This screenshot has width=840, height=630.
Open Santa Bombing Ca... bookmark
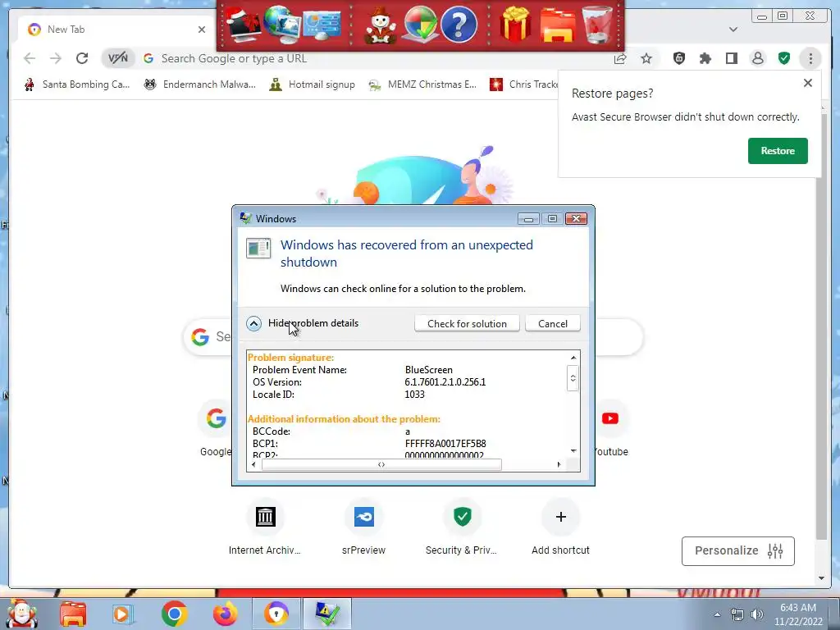(x=77, y=84)
